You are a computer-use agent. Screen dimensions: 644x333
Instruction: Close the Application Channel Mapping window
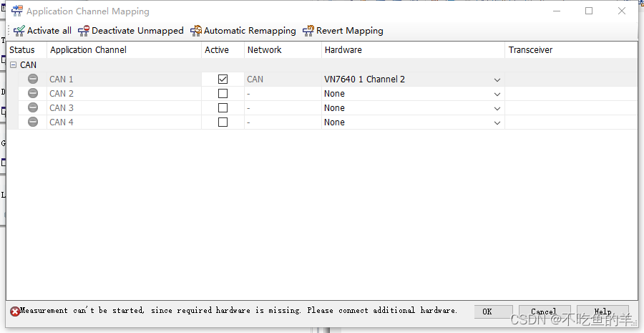click(622, 11)
